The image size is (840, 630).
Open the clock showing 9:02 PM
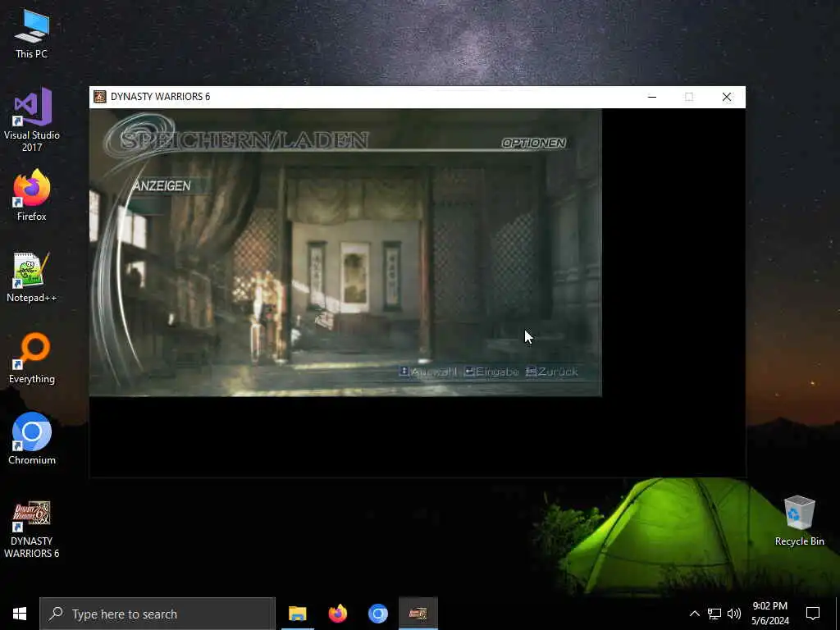(x=769, y=614)
